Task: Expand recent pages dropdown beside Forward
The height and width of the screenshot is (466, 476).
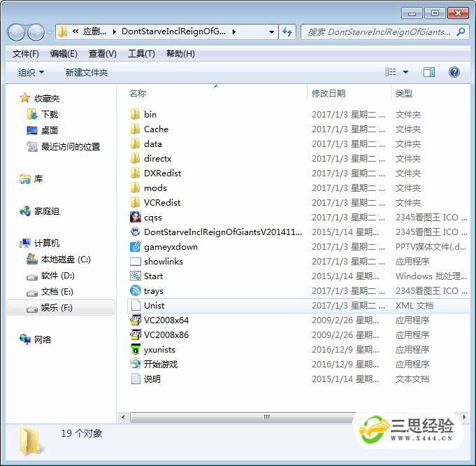Action: tap(50, 32)
